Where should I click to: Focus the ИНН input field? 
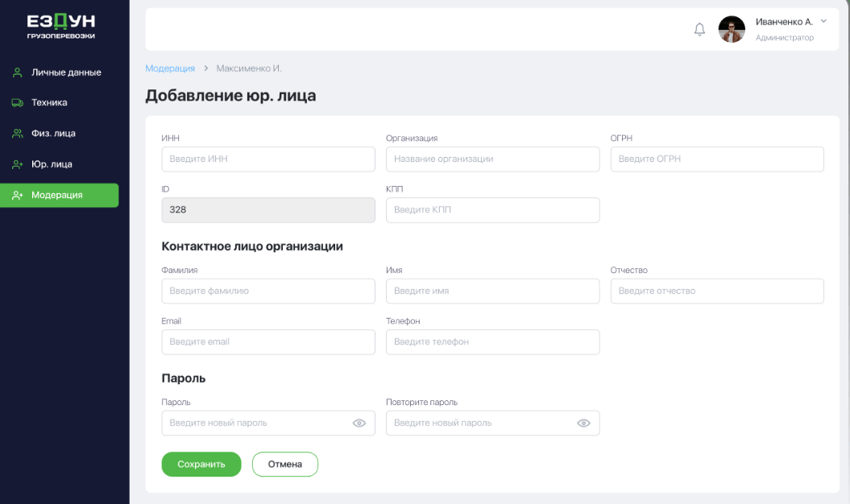[268, 159]
